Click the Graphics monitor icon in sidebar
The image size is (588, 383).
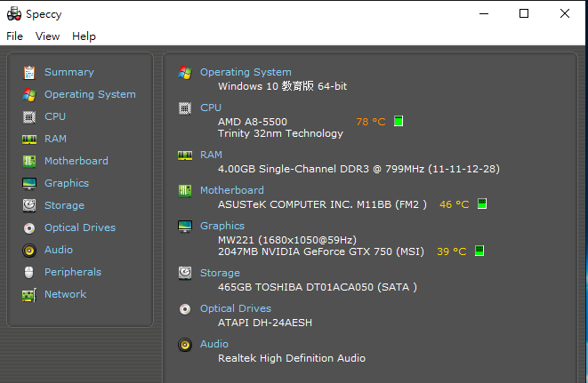point(29,184)
